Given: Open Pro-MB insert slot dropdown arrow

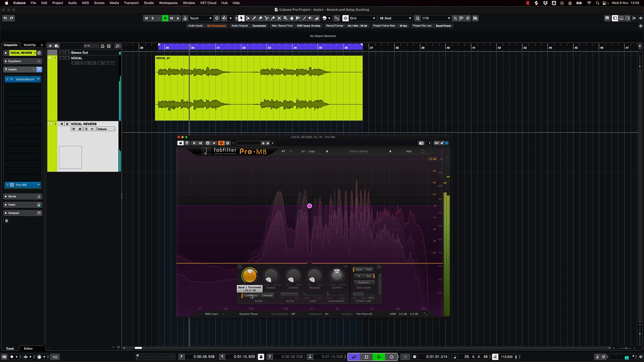Looking at the screenshot, I should pos(38,185).
